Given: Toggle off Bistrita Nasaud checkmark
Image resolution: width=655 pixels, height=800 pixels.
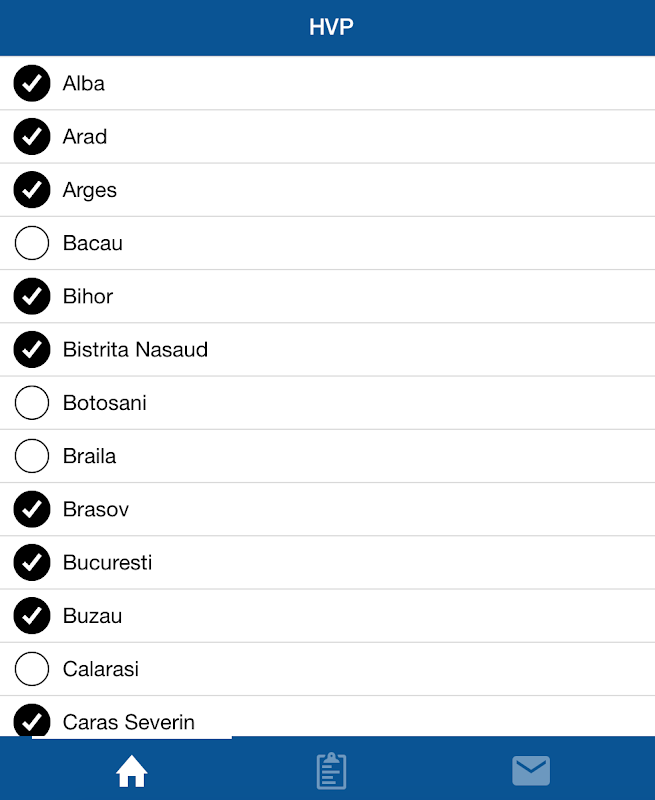Looking at the screenshot, I should click(x=32, y=350).
